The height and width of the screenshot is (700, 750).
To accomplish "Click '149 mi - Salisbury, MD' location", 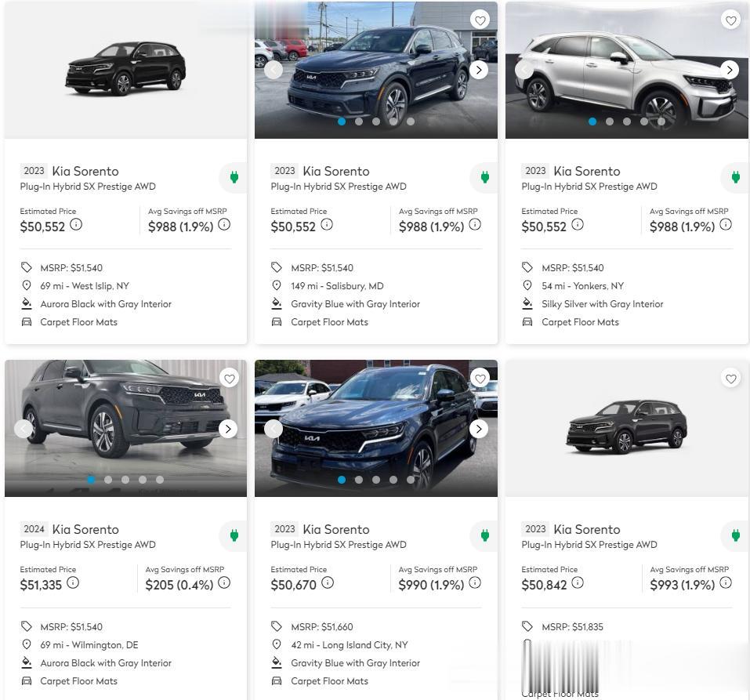I will [x=337, y=285].
